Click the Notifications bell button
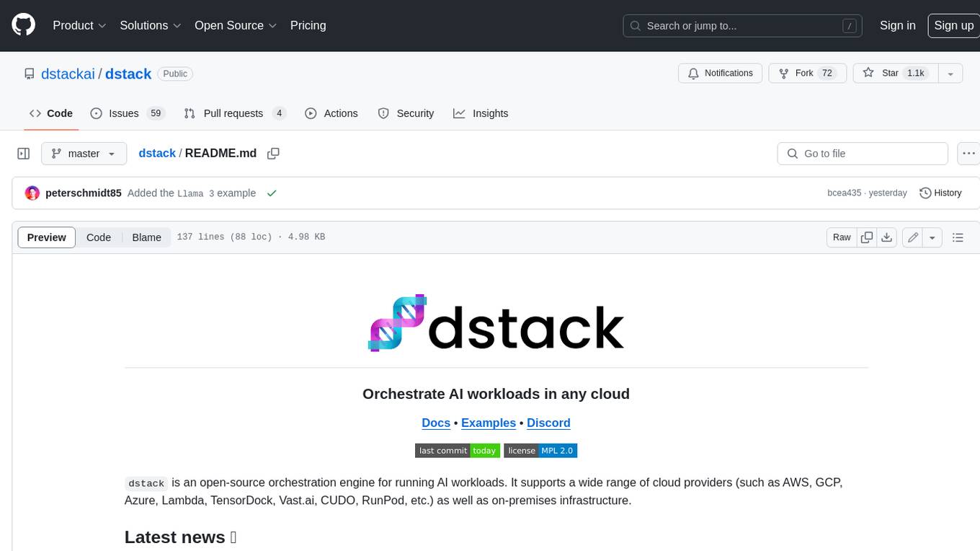Viewport: 980px width, 551px height. tap(721, 74)
